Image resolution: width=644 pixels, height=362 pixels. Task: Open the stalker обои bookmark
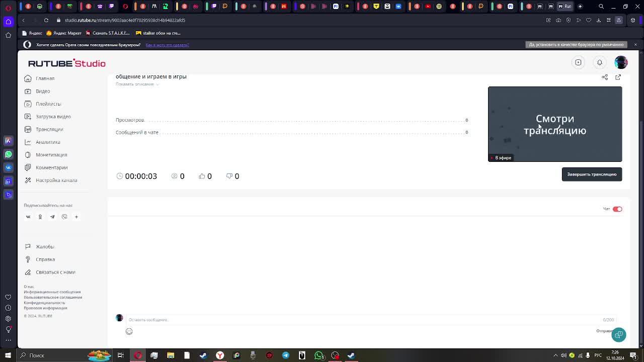coord(158,33)
